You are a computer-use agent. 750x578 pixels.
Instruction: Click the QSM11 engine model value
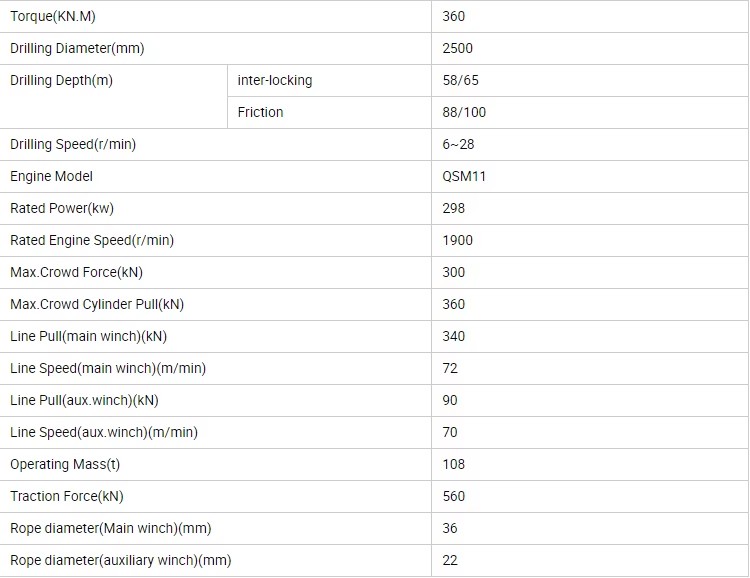pos(464,177)
